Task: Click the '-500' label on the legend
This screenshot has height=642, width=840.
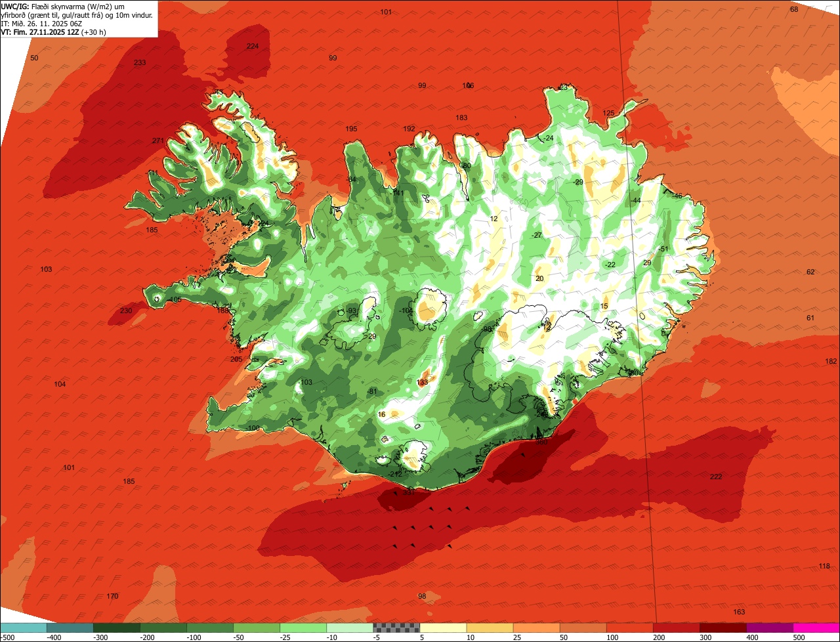Action: coord(8,637)
